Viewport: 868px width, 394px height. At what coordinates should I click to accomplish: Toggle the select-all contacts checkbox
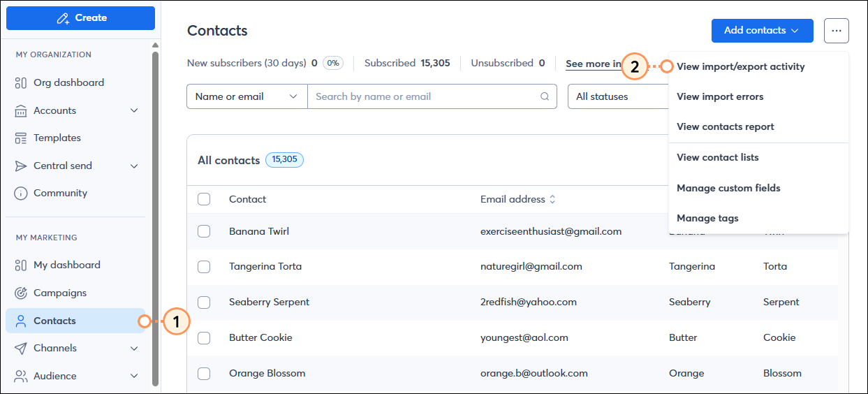(204, 199)
